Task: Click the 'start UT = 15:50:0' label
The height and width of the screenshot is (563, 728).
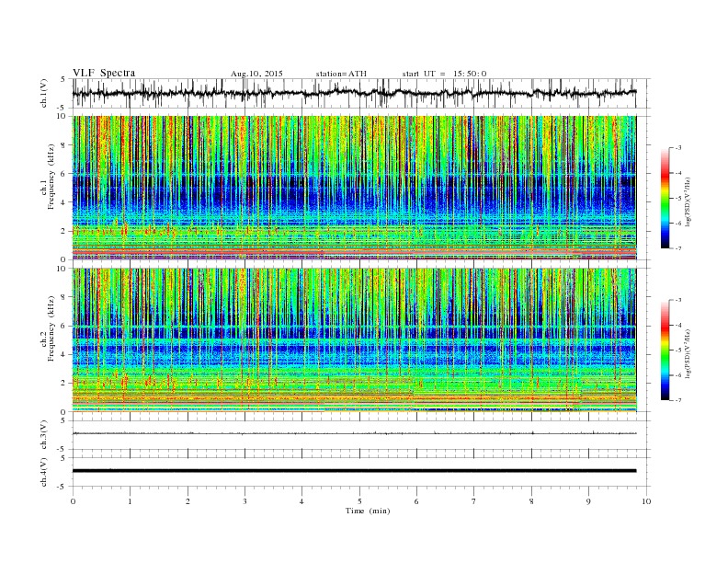Action: click(x=444, y=74)
